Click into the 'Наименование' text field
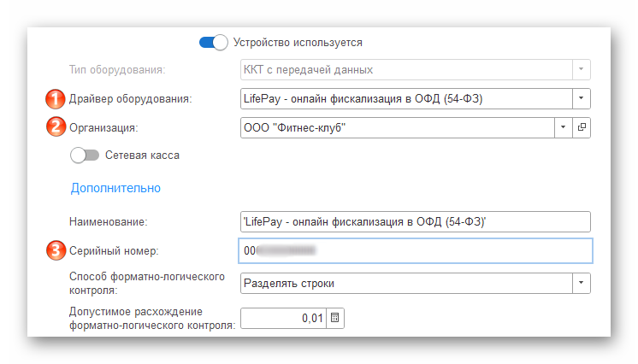Viewport: 638px width, 364px height. point(416,221)
